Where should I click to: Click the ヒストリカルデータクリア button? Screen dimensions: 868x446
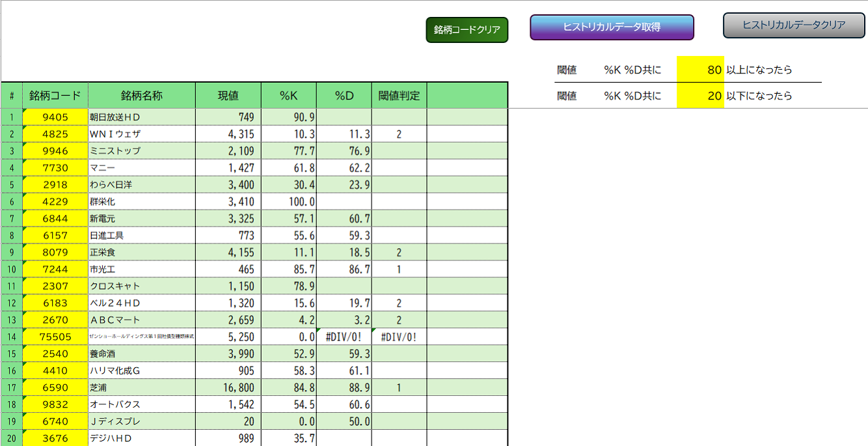click(794, 25)
